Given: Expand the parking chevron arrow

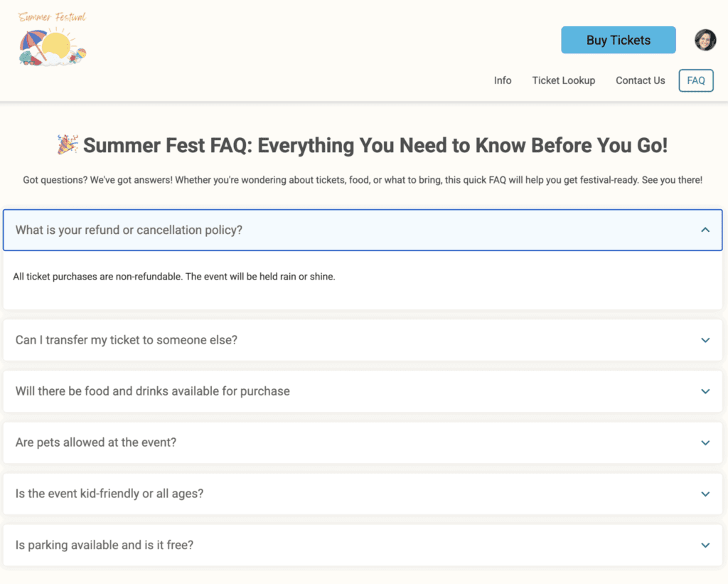Looking at the screenshot, I should (705, 545).
